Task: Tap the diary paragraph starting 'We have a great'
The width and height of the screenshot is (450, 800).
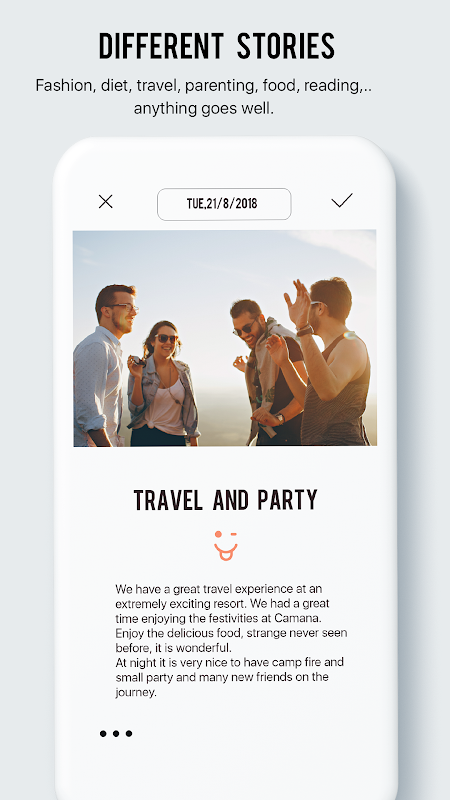Action: [231, 618]
